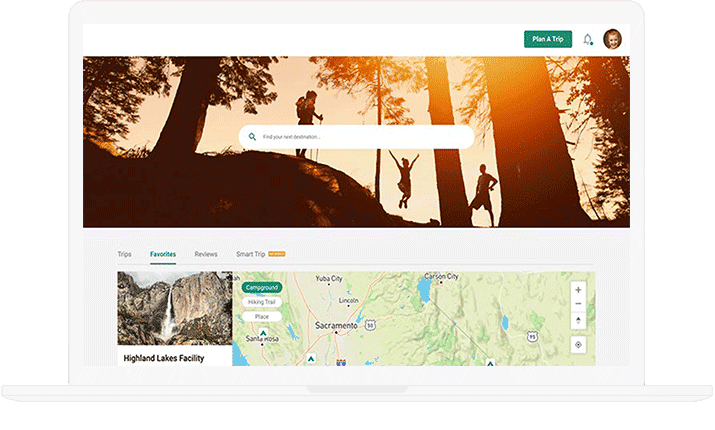Toggle the Place map filter
Screen dimensions: 715x430
click(261, 316)
